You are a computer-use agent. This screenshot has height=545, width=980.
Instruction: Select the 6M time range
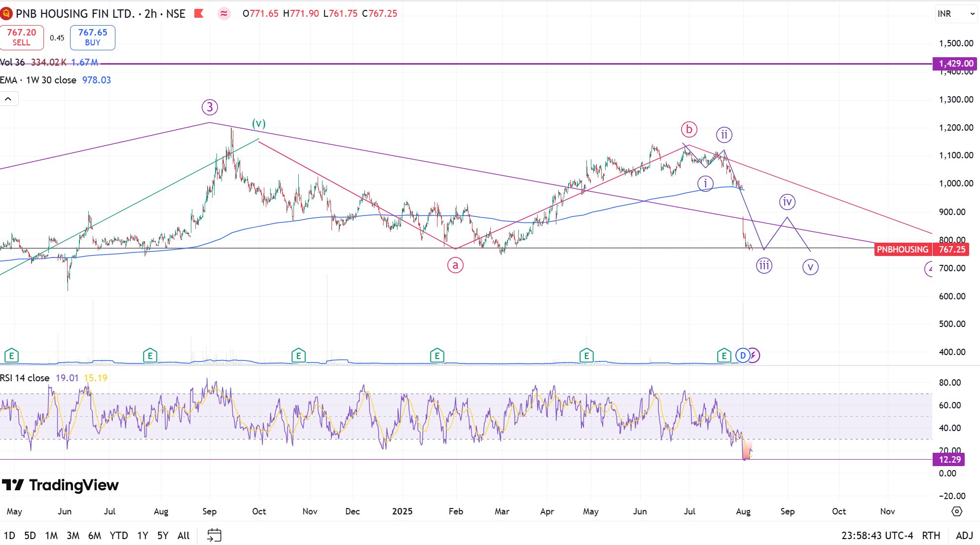(x=95, y=536)
